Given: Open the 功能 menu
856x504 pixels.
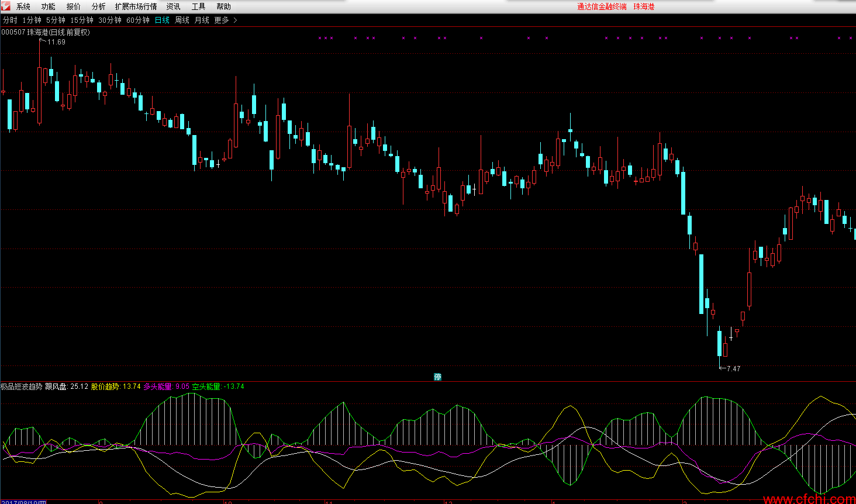Looking at the screenshot, I should 49,6.
